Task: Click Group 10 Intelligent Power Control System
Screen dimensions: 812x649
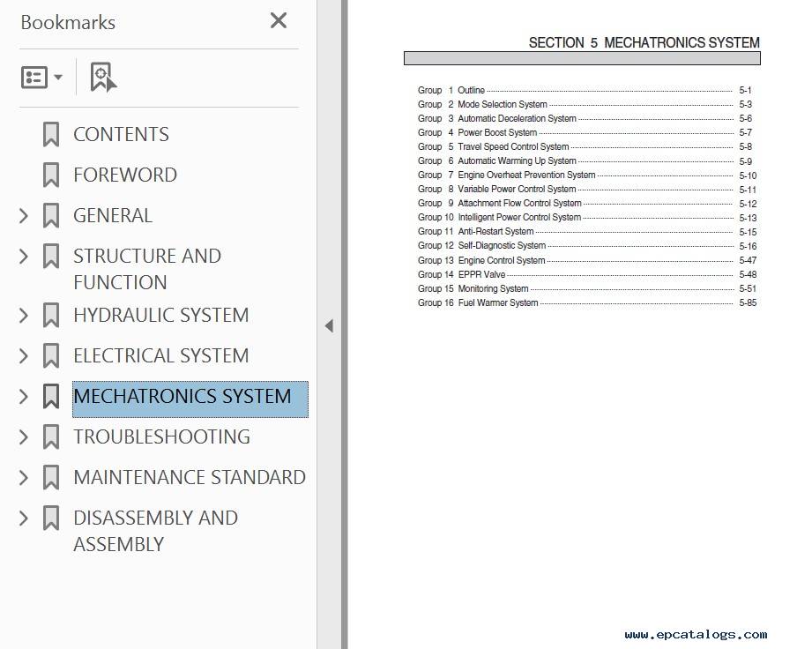Action: 586,218
